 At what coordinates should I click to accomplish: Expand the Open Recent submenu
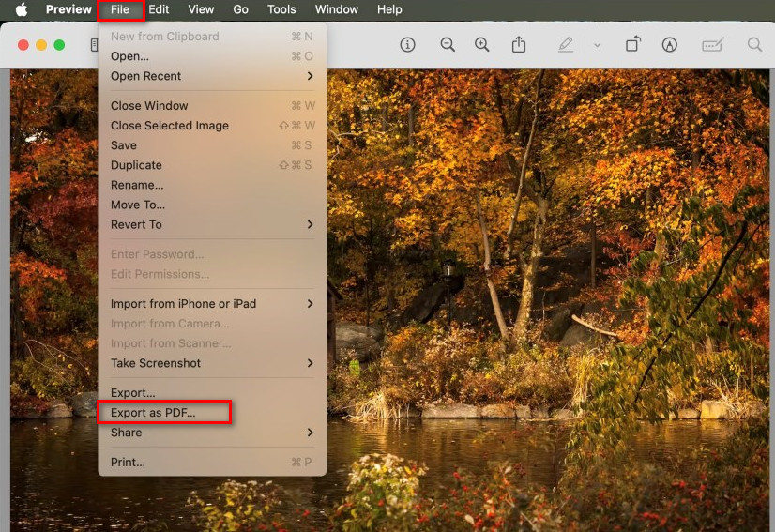[213, 76]
